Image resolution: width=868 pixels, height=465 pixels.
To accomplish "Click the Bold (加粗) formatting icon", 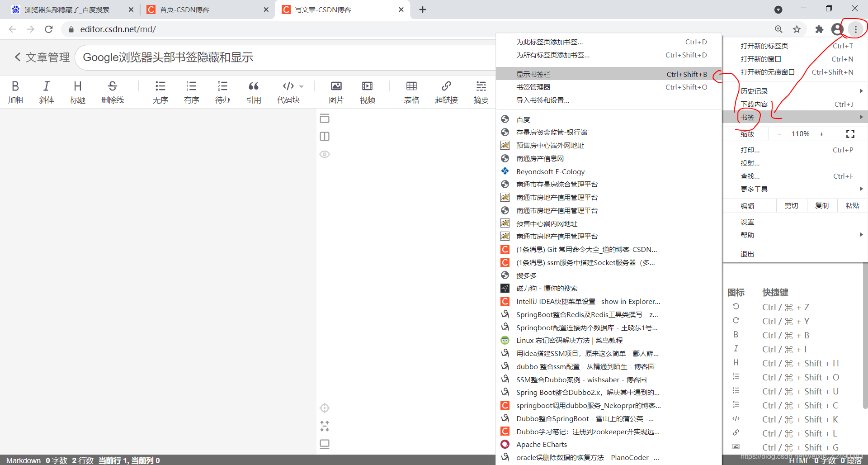I will point(15,92).
